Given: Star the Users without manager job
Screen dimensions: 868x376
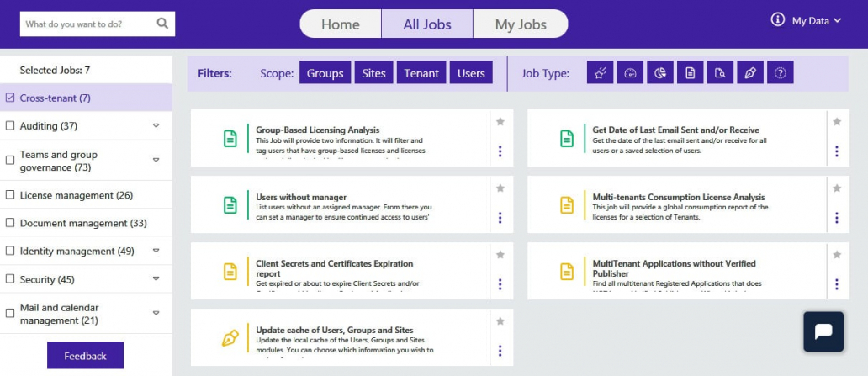Looking at the screenshot, I should click(x=500, y=188).
